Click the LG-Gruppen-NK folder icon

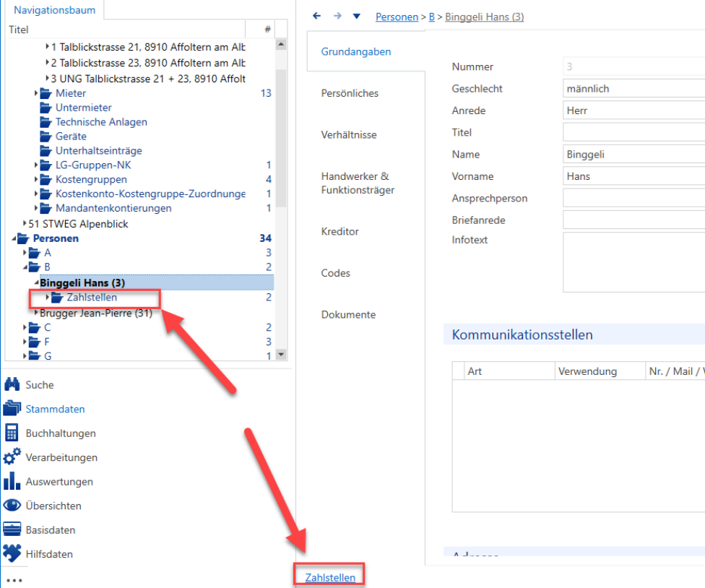pyautogui.click(x=46, y=165)
